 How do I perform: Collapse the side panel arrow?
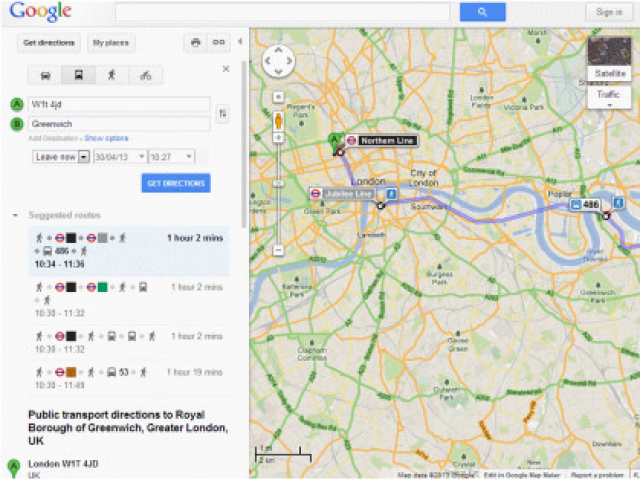(240, 42)
